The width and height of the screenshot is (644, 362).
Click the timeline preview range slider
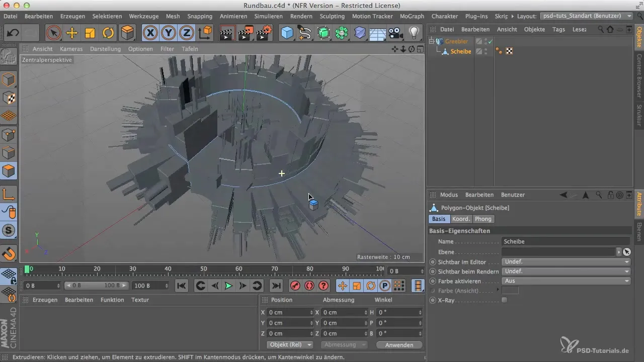pos(96,286)
